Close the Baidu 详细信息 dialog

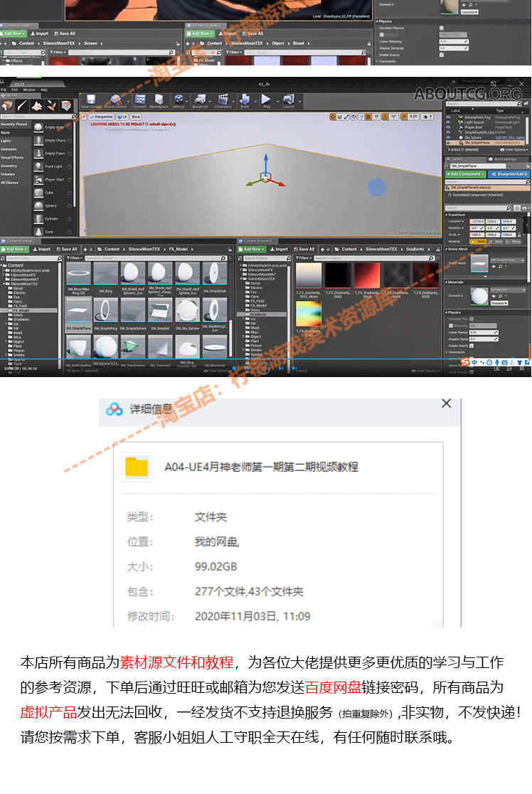446,403
